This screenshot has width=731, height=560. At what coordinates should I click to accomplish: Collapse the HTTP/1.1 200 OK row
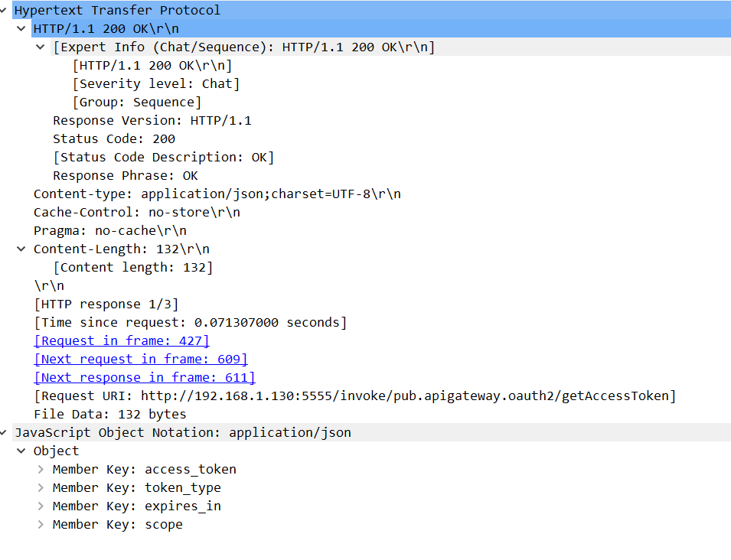click(21, 29)
